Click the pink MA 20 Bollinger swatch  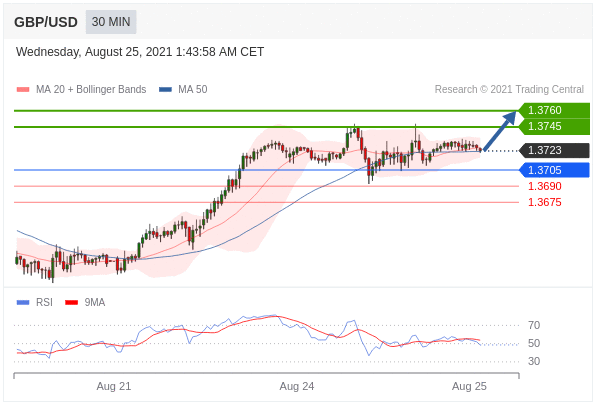[x=23, y=90]
